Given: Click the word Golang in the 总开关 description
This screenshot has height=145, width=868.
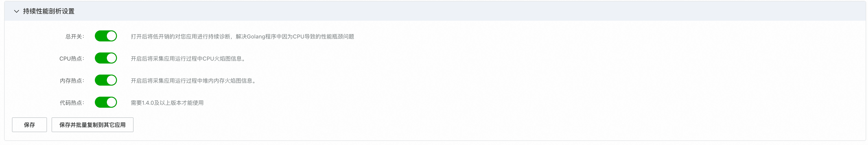Looking at the screenshot, I should (x=256, y=36).
